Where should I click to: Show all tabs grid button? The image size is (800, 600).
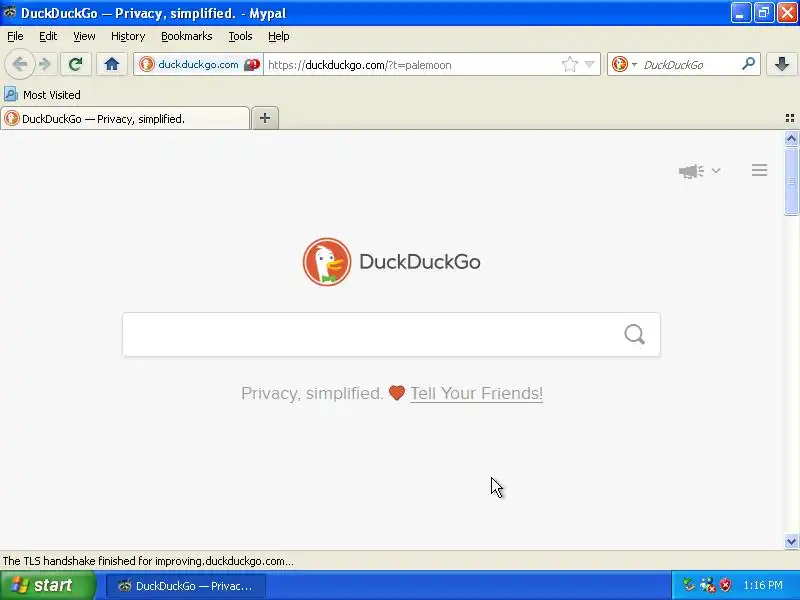click(790, 118)
